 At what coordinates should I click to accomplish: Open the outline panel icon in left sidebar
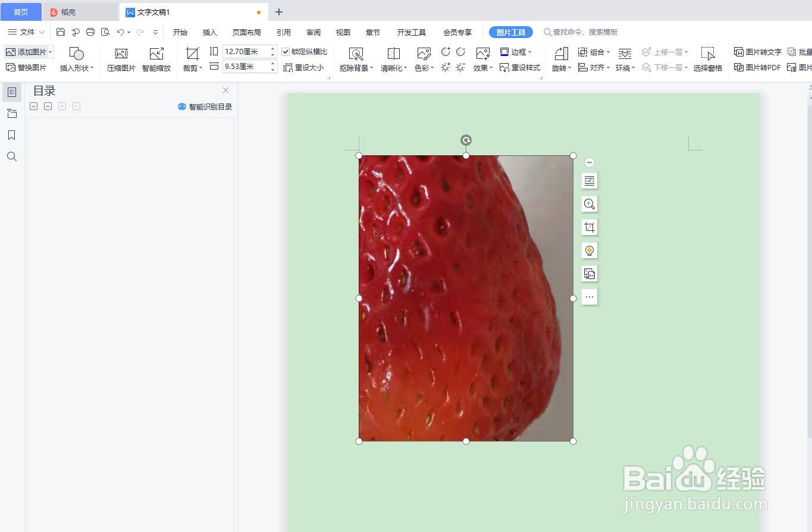(x=12, y=92)
